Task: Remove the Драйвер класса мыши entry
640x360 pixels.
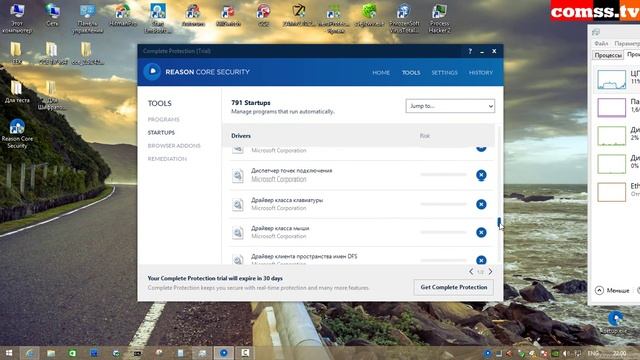Action: (481, 232)
